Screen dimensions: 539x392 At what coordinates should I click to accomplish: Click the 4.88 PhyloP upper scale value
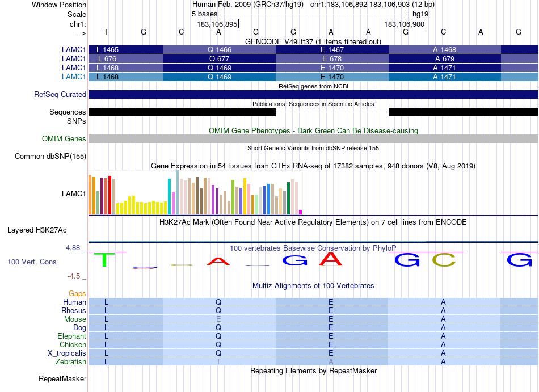(73, 248)
